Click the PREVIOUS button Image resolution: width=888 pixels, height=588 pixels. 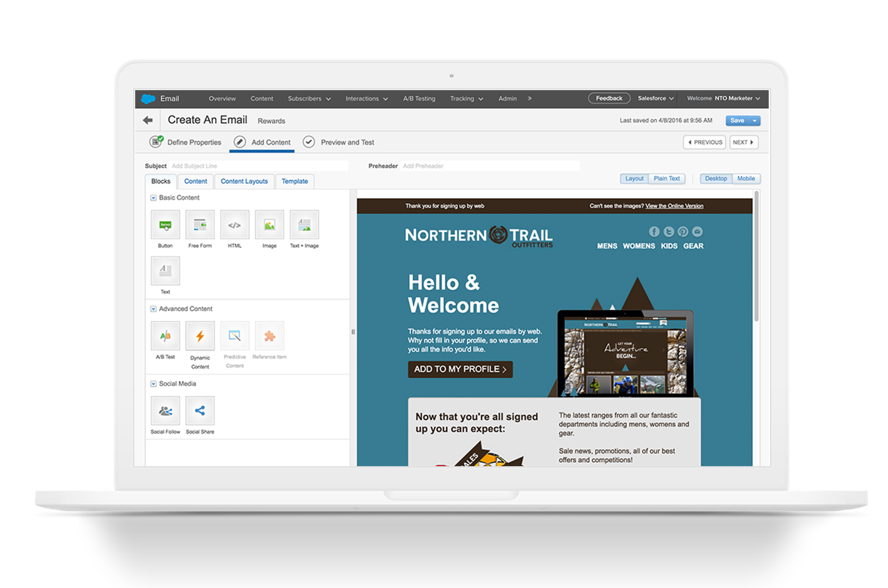pyautogui.click(x=705, y=142)
